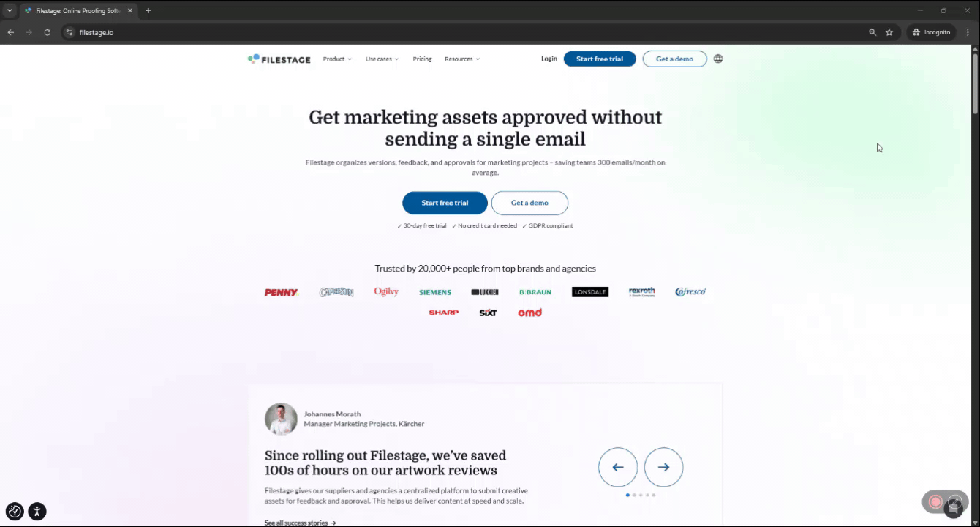
Task: Click the Filestage logo in header
Action: 279,59
